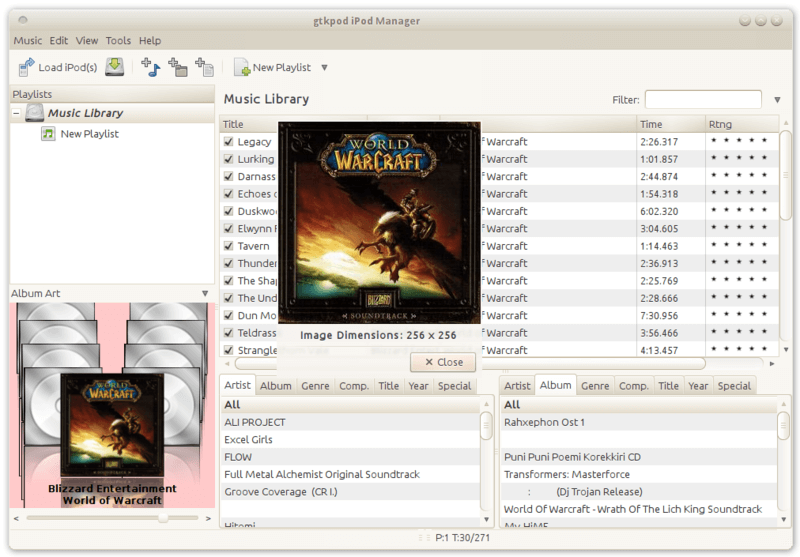
Task: Click the add playlist file icon
Action: [205, 67]
